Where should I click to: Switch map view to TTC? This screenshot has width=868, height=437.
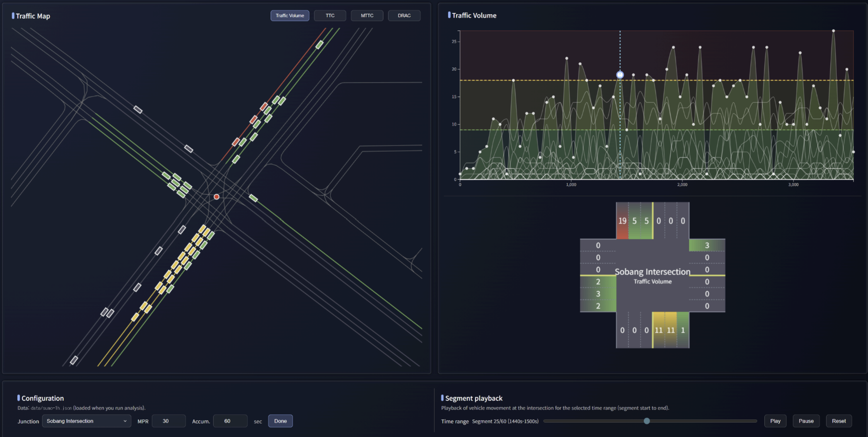(330, 16)
